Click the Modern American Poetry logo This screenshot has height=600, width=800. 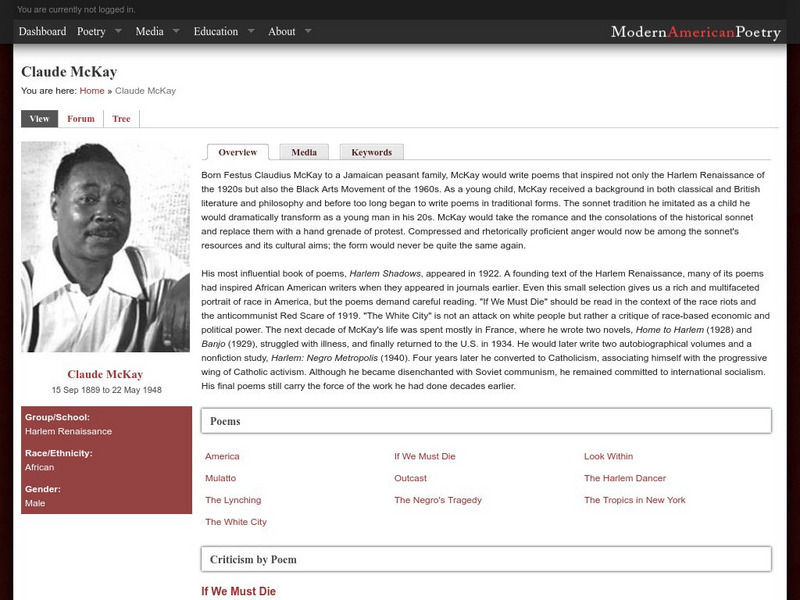(696, 32)
